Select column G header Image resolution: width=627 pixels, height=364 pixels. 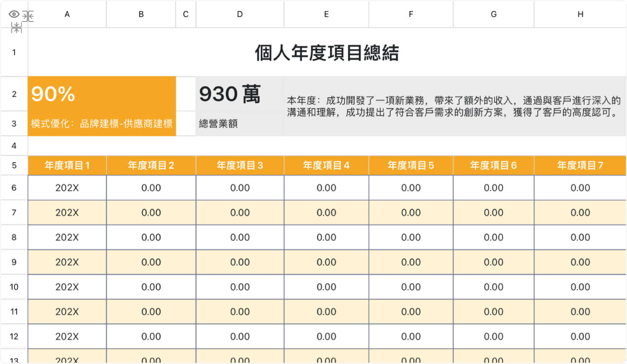tap(494, 14)
